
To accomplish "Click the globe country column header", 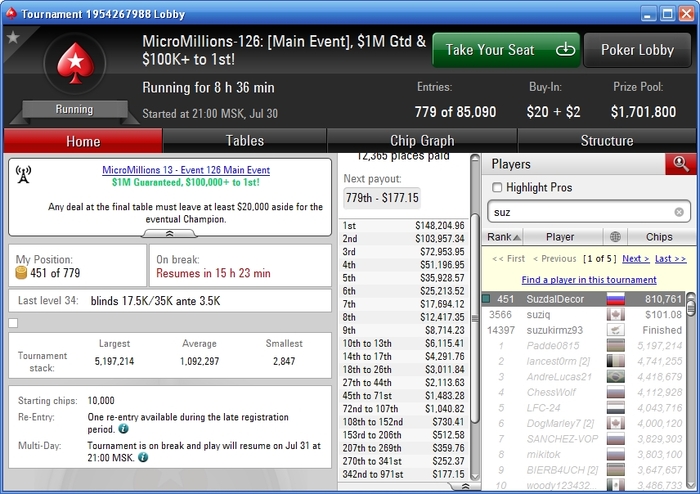I will pos(615,237).
